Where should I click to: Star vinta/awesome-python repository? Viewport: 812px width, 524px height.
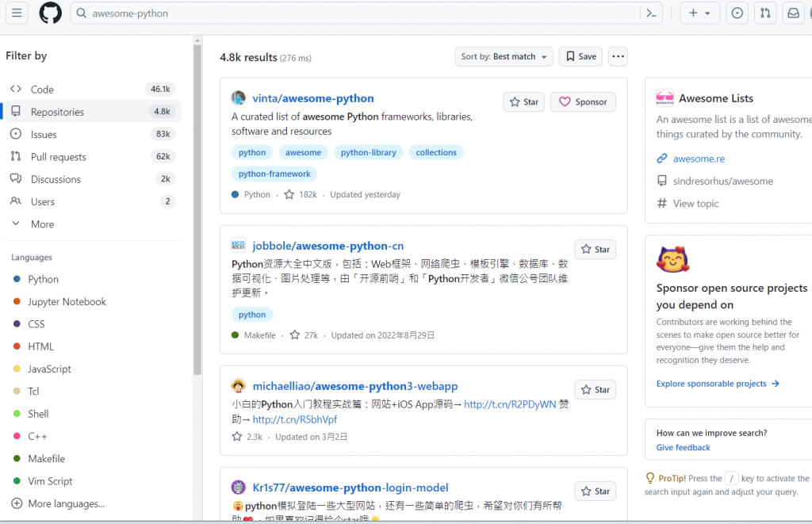[x=523, y=101]
